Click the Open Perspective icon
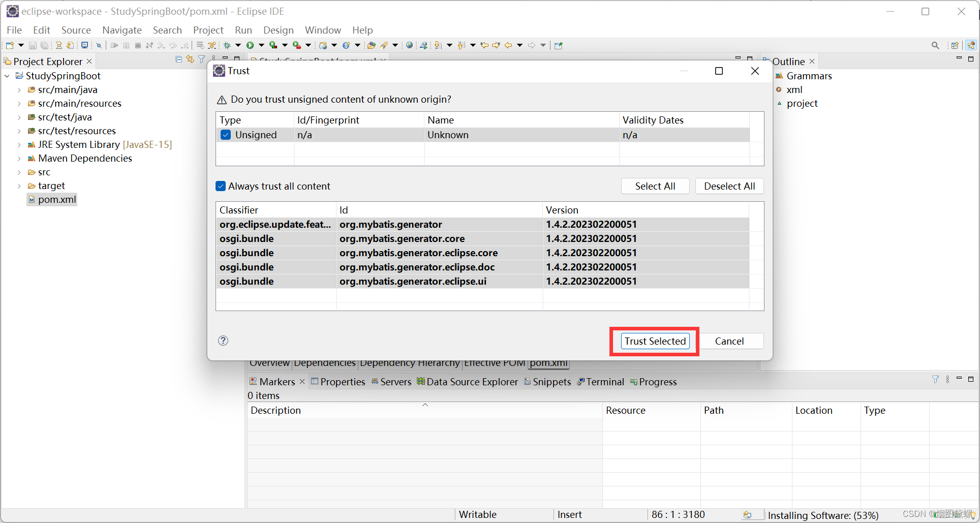This screenshot has width=980, height=523. pos(955,45)
